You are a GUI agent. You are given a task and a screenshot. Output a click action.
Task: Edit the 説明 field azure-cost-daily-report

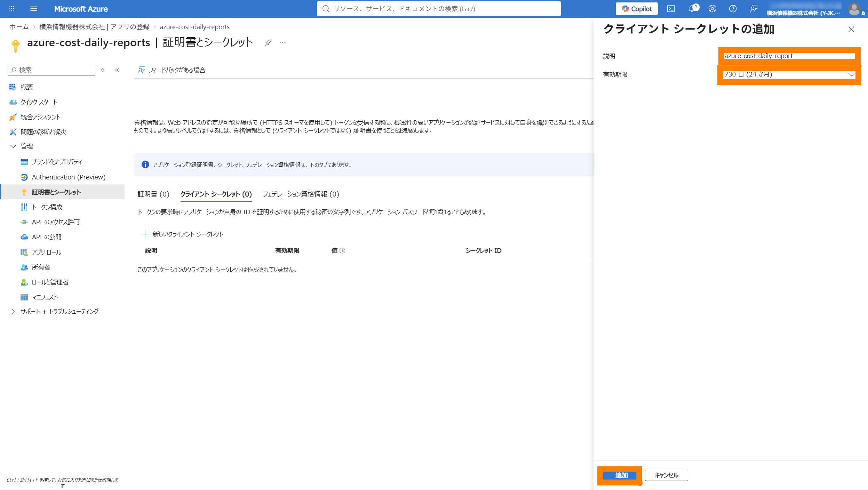789,56
